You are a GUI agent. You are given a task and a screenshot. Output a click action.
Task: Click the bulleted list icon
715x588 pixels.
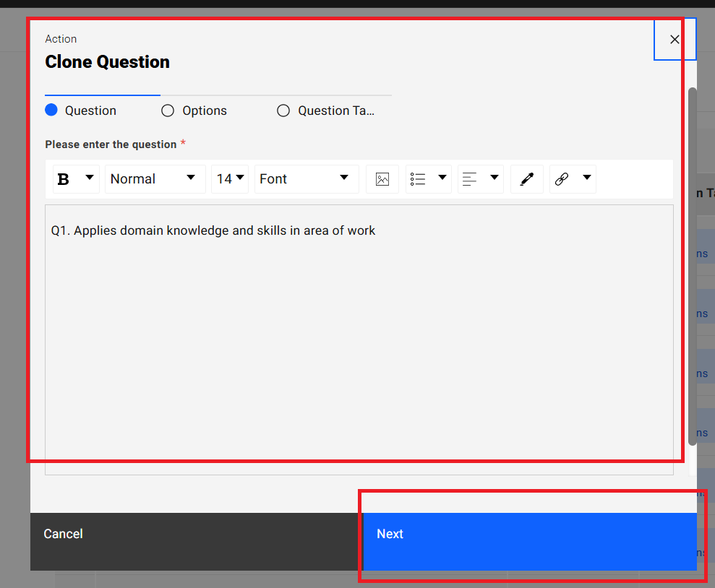tap(418, 179)
